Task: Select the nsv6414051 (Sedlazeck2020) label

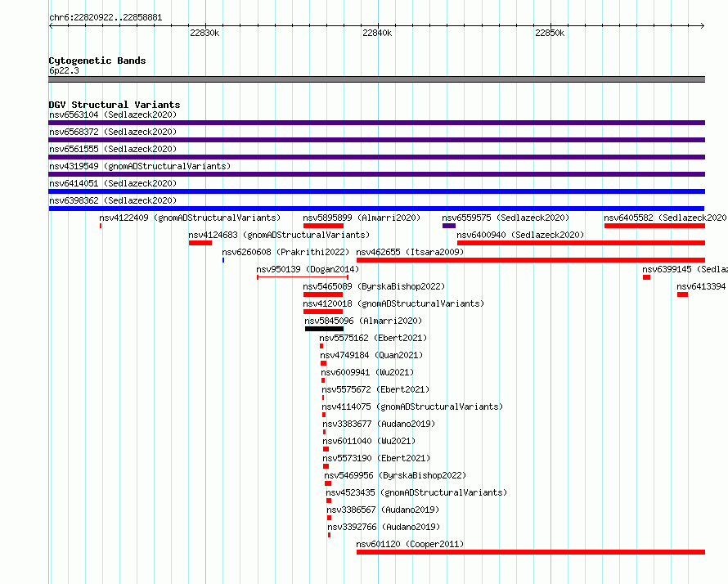Action: [113, 183]
